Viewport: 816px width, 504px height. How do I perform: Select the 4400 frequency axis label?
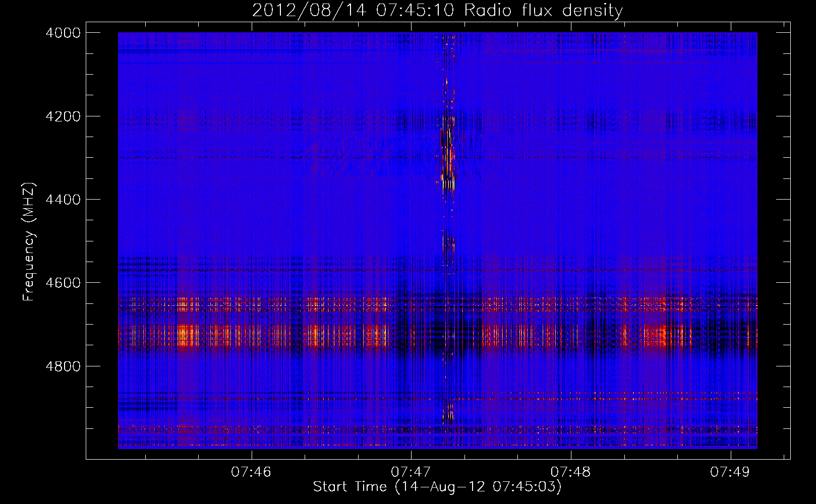point(63,200)
